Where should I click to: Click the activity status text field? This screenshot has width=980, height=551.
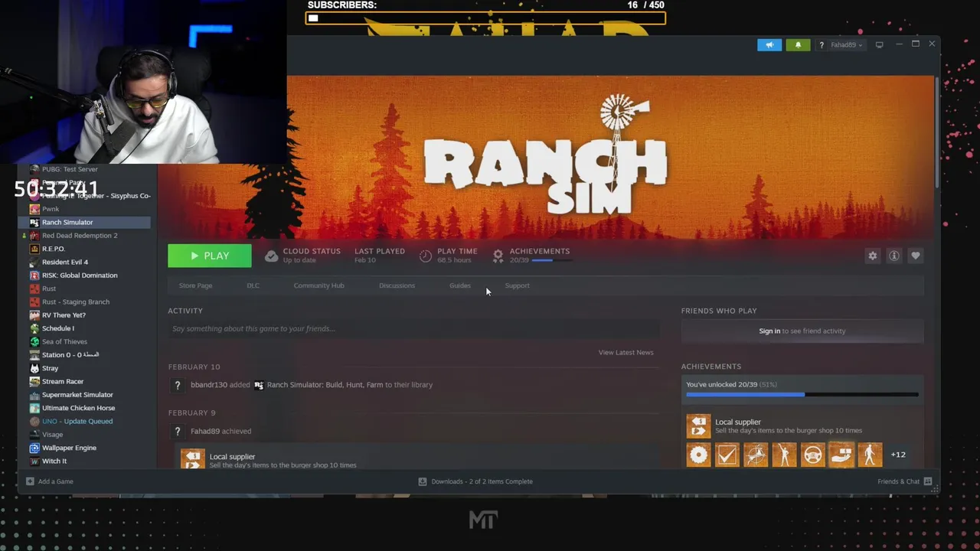[x=413, y=329]
